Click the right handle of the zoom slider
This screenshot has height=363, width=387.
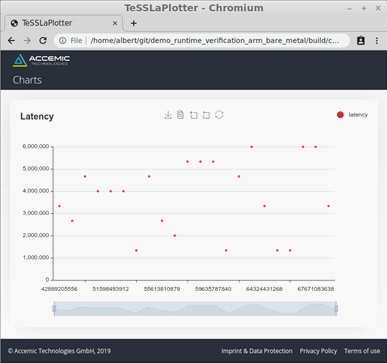click(x=336, y=309)
